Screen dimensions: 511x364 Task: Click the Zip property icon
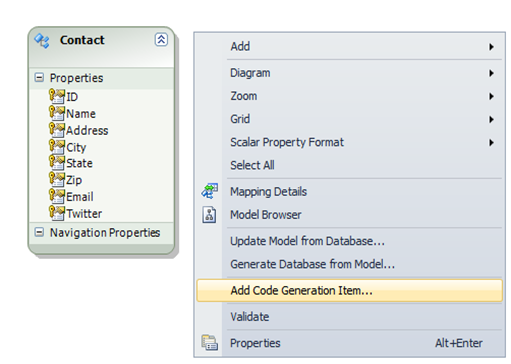(57, 179)
